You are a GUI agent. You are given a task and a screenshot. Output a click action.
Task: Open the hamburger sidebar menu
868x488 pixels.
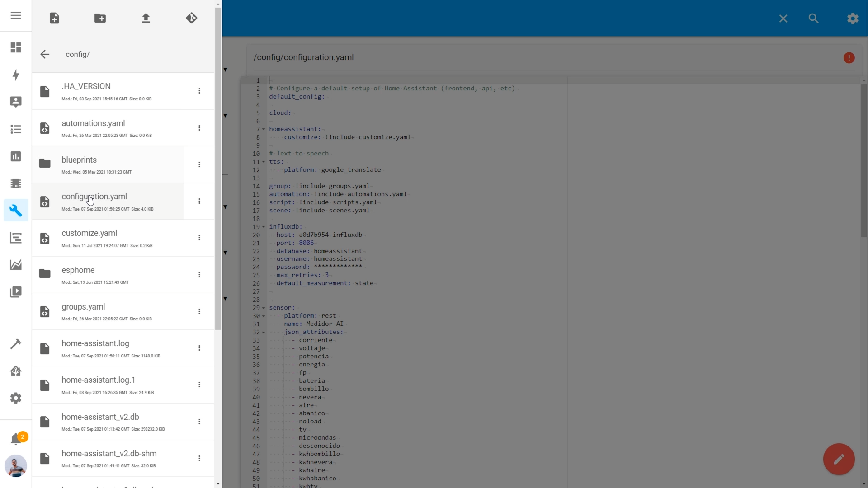coord(16,16)
